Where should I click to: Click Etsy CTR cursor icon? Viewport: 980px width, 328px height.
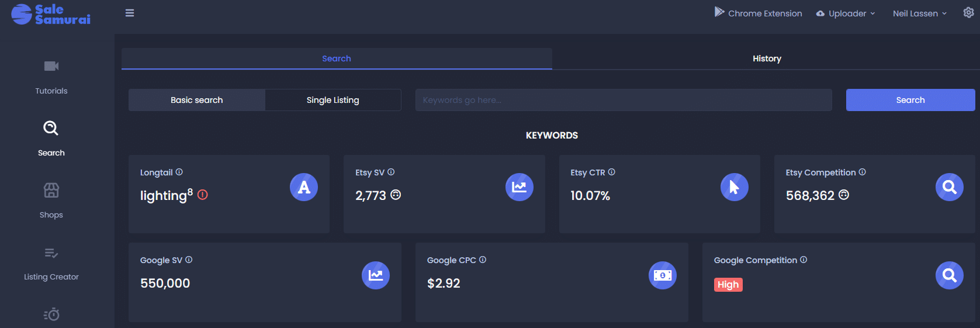click(735, 187)
